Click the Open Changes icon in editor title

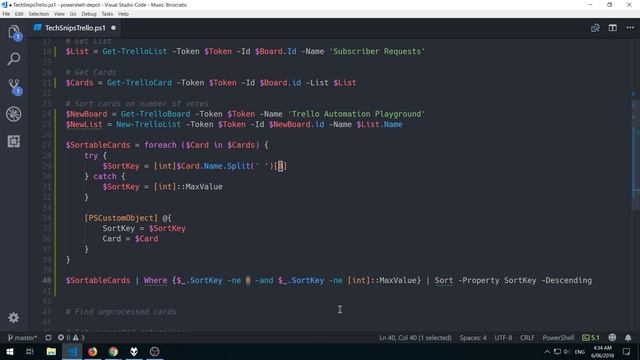[x=595, y=28]
